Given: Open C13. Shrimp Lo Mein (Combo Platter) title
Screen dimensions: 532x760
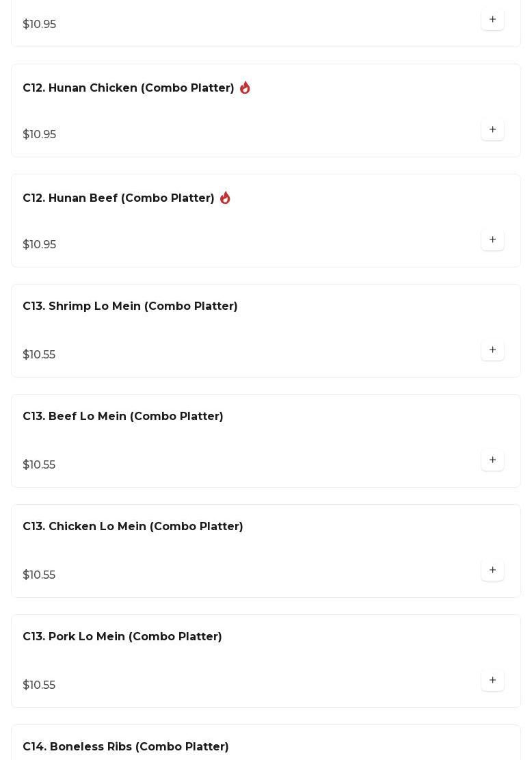Looking at the screenshot, I should click(x=130, y=306).
